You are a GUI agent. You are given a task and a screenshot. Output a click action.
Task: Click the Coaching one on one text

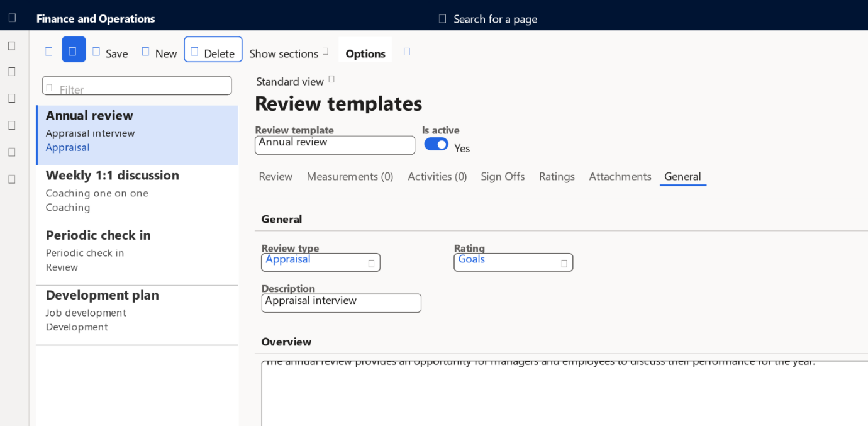click(x=97, y=193)
